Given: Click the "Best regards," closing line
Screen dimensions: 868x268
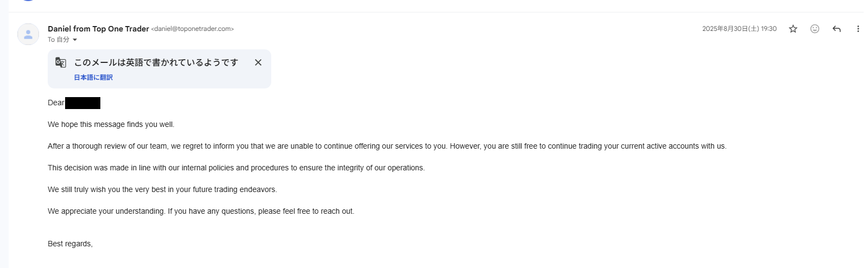Looking at the screenshot, I should [70, 244].
